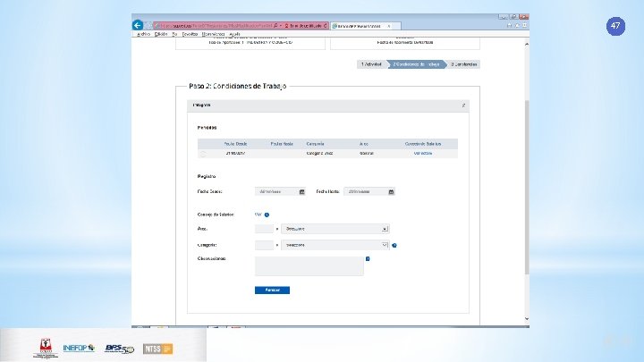Viewport: 644px width, 362px height.
Task: Close the open browser tab
Action: (388, 26)
